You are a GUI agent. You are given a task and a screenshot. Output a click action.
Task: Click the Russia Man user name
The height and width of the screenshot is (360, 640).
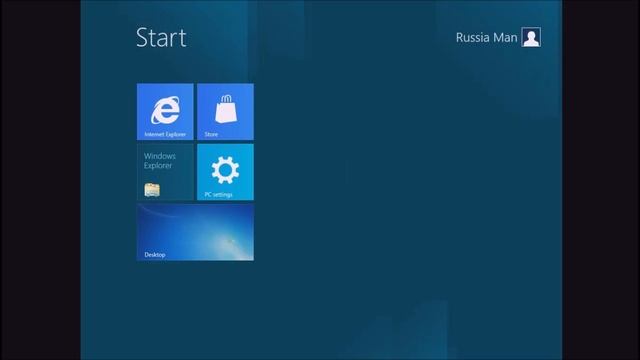pos(487,38)
